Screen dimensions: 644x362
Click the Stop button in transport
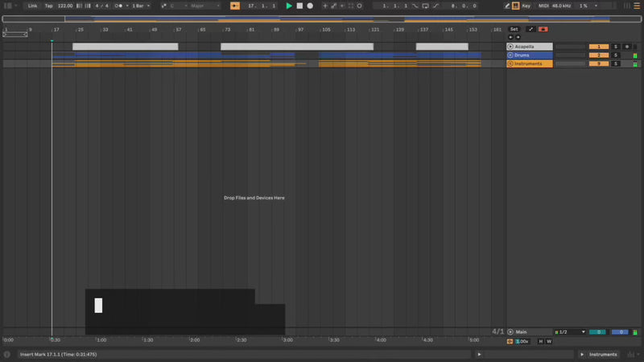click(299, 6)
